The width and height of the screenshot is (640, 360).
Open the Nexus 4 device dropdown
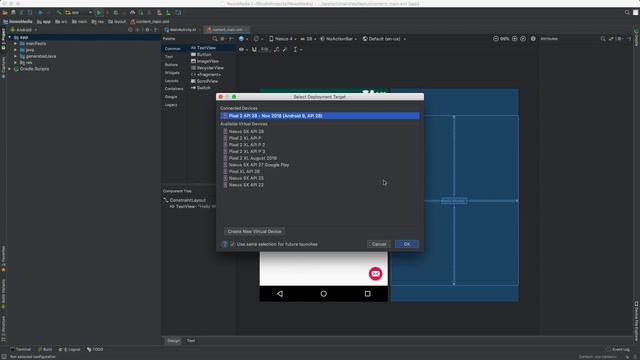point(282,39)
